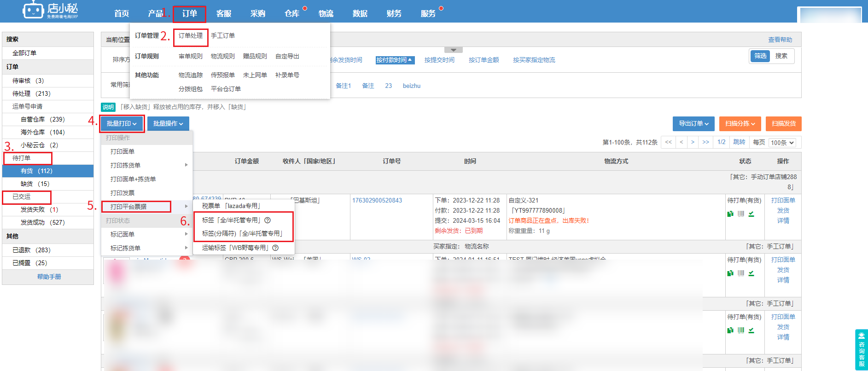868x371 pixels.
Task: Select 订单处理 in order menu
Action: pyautogui.click(x=191, y=35)
